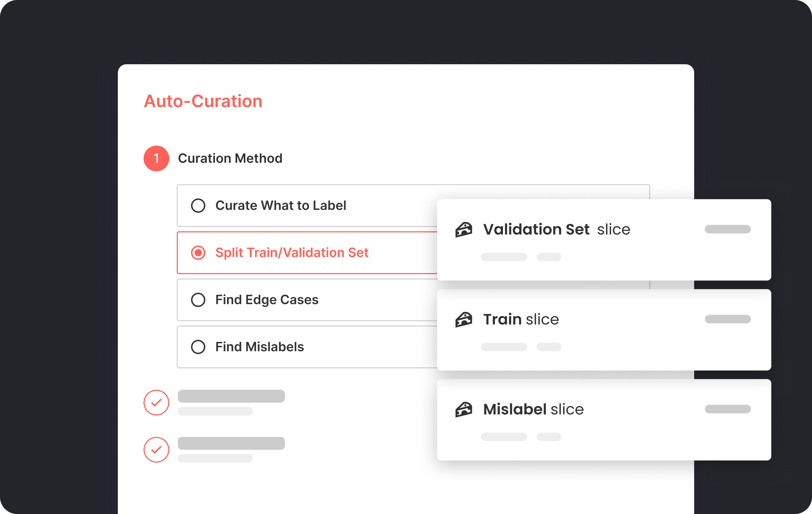Click the cheese icon on Train slice
Viewport: 812px width, 514px height.
click(464, 320)
